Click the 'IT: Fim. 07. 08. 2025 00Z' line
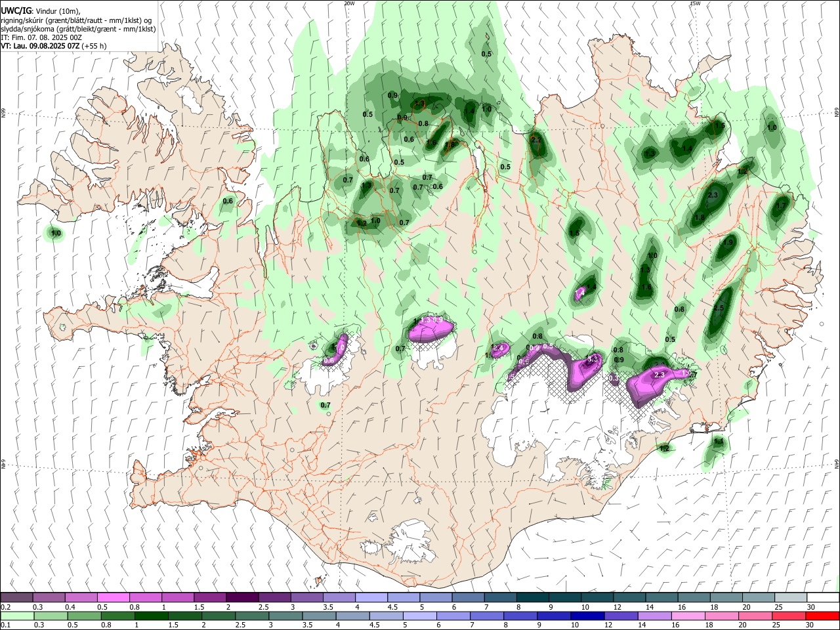 (x=41, y=37)
